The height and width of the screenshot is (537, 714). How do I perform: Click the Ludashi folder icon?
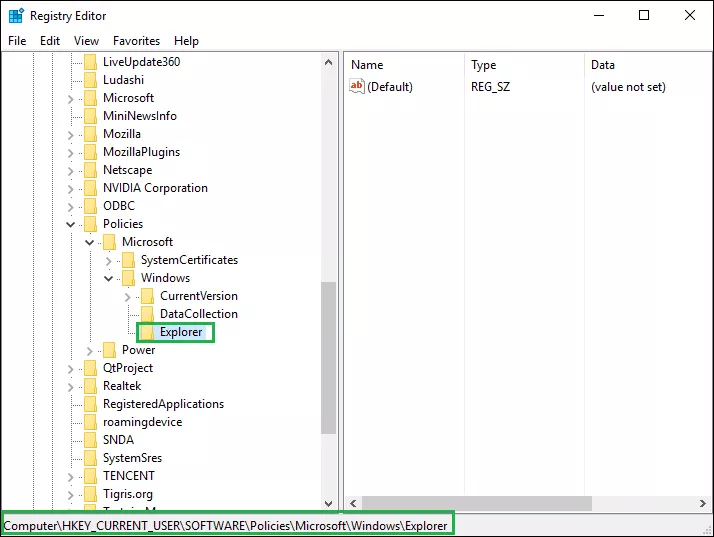(x=91, y=80)
